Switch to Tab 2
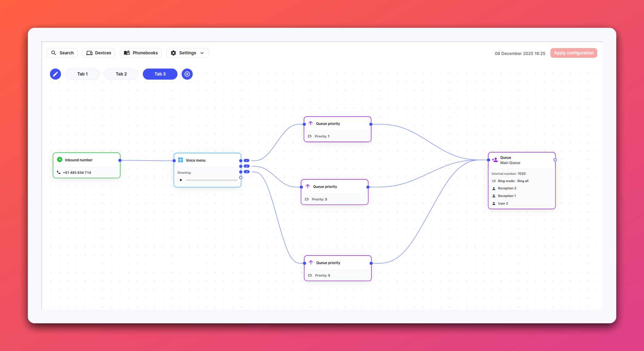644x351 pixels. tap(121, 74)
